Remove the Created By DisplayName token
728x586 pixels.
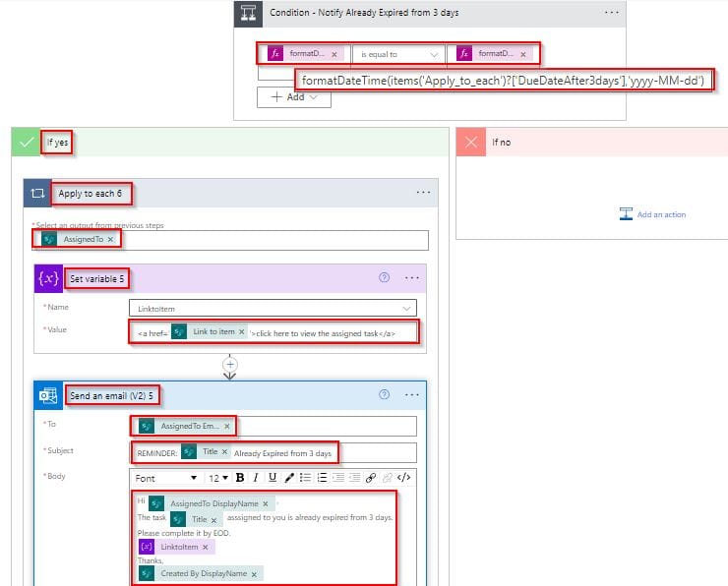(x=254, y=574)
